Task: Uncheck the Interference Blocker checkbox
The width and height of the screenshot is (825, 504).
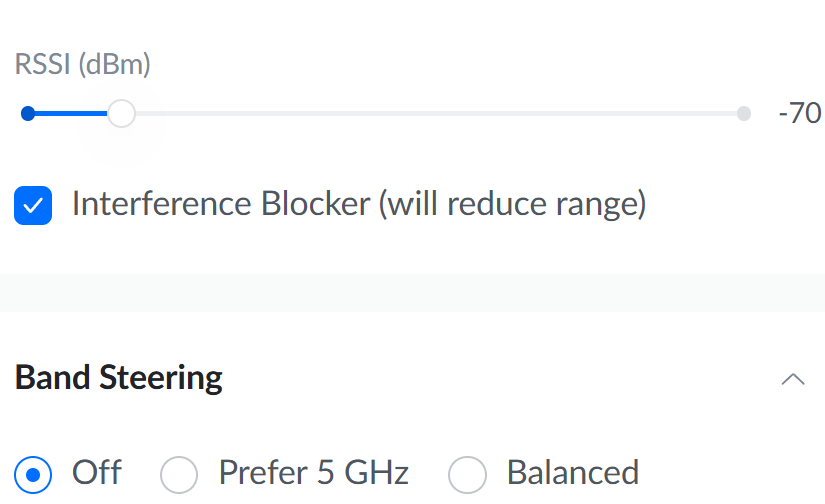Action: click(33, 205)
